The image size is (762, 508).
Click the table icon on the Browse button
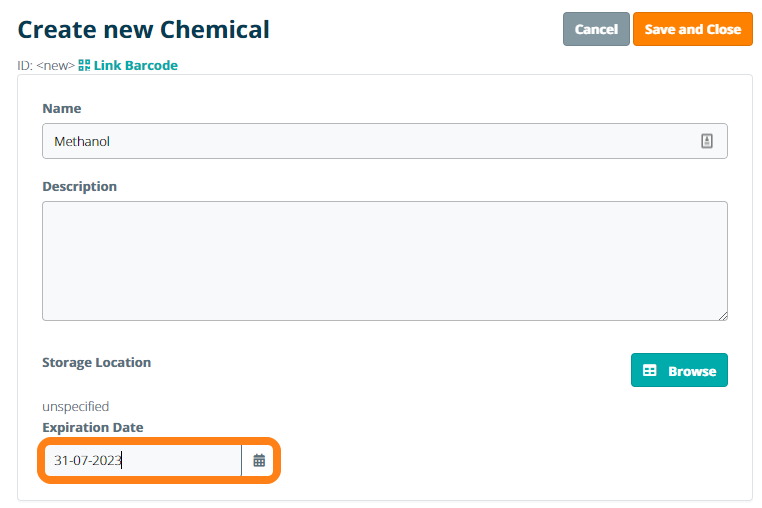[650, 370]
